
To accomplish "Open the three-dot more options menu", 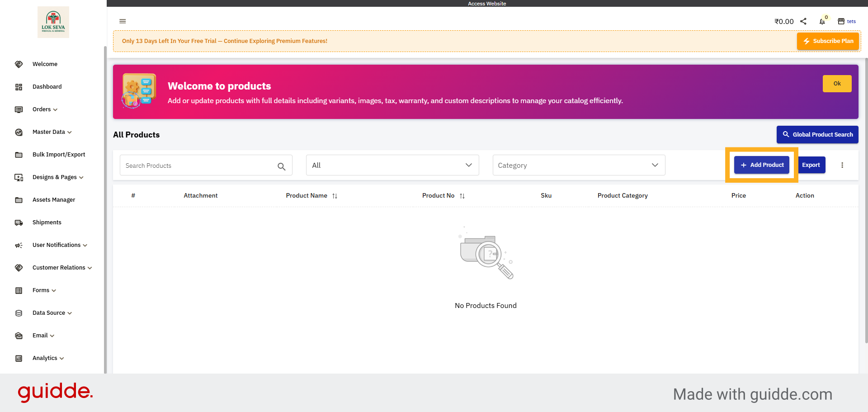I will [842, 165].
